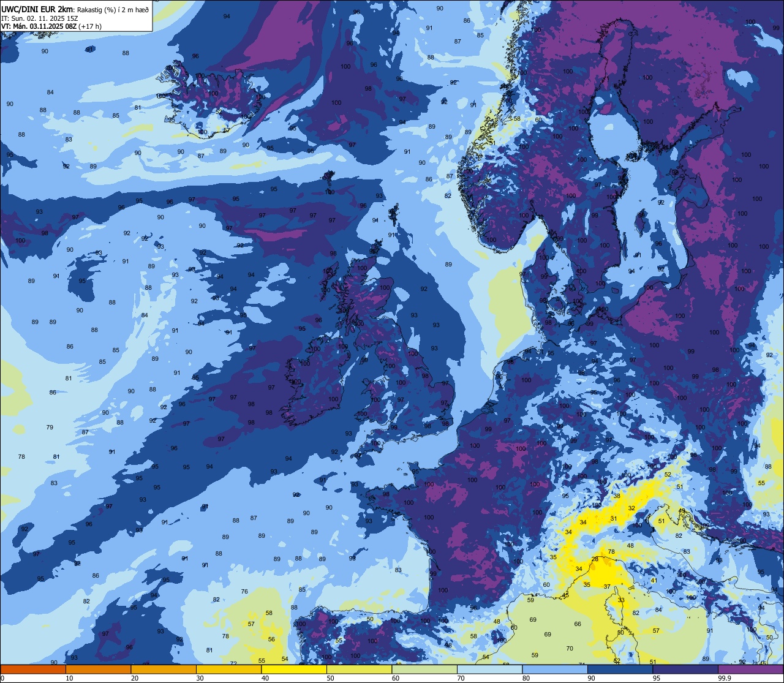The width and height of the screenshot is (784, 683).
Task: Click the legend tick label '30'
Action: [200, 678]
